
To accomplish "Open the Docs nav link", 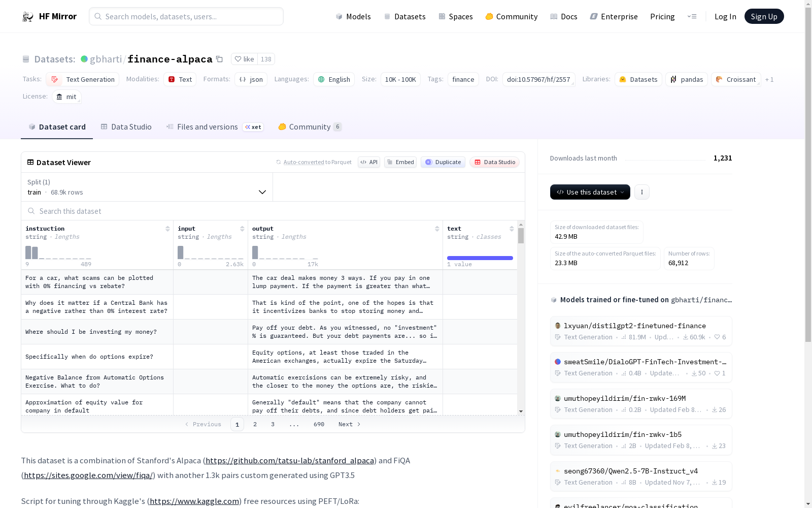I will 564,16.
